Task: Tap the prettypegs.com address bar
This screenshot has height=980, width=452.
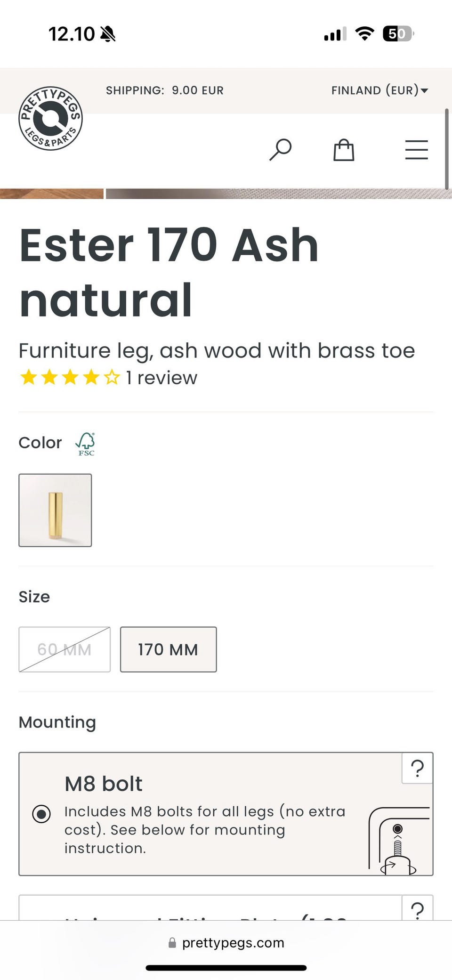Action: [226, 943]
